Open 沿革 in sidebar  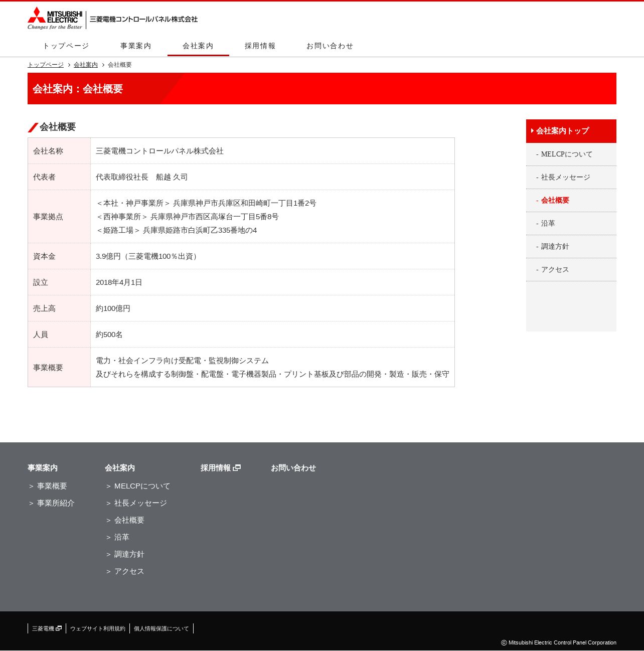pyautogui.click(x=571, y=224)
